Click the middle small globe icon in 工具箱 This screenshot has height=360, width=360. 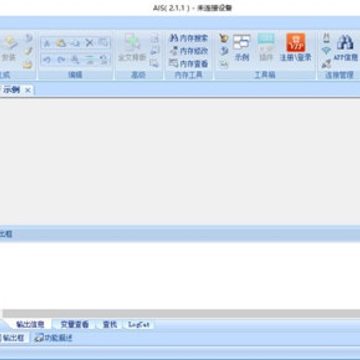click(x=224, y=51)
